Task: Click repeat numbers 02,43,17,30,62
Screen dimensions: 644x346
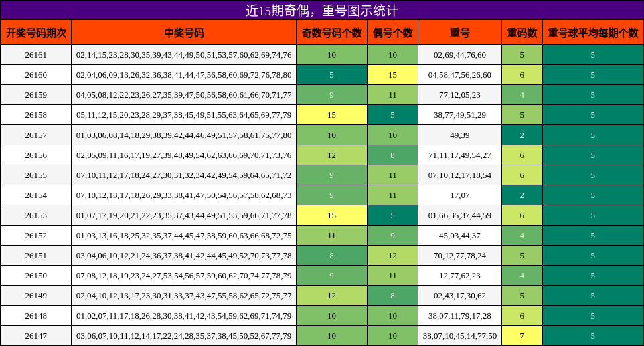Action: 460,296
